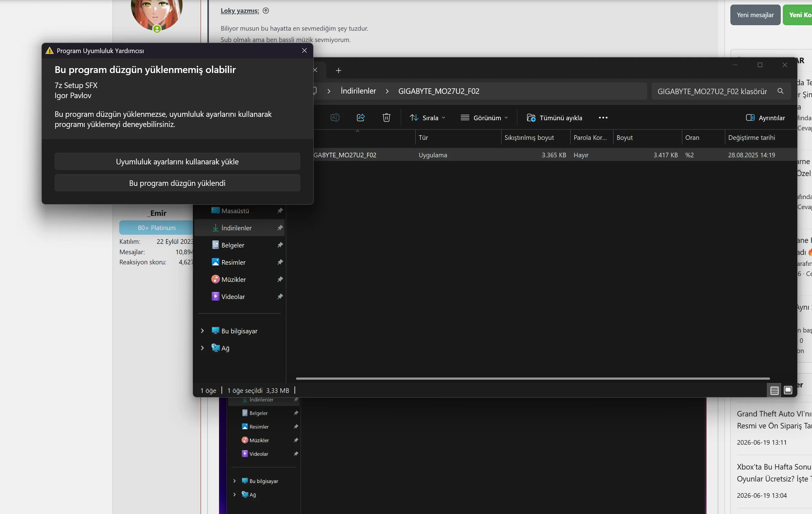
Task: Click chevron before İndirilenler in address bar
Action: tap(329, 91)
